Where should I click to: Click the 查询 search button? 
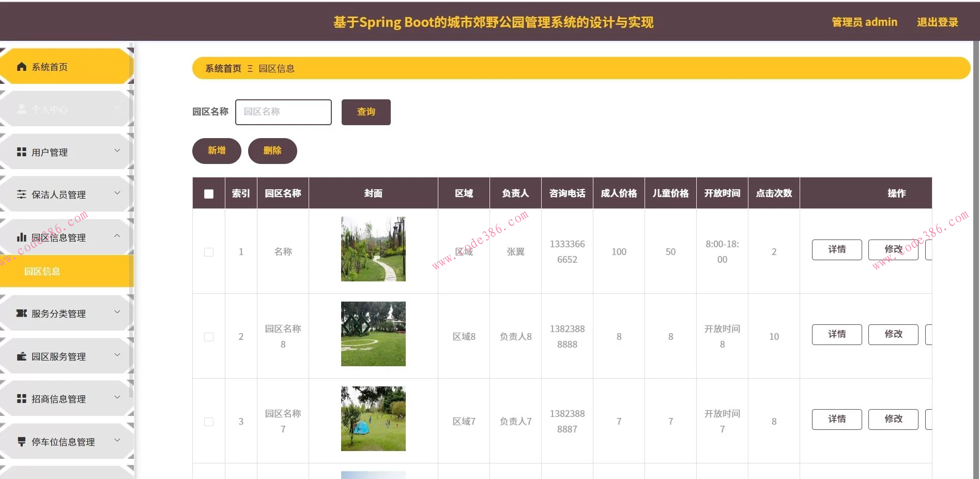pyautogui.click(x=366, y=112)
